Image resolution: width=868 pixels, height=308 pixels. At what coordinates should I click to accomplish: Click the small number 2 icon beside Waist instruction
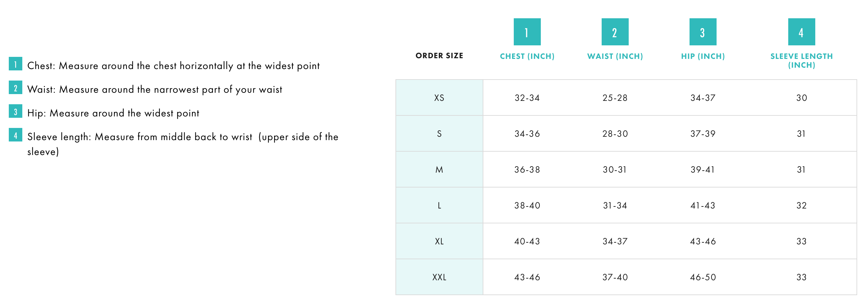pyautogui.click(x=16, y=87)
